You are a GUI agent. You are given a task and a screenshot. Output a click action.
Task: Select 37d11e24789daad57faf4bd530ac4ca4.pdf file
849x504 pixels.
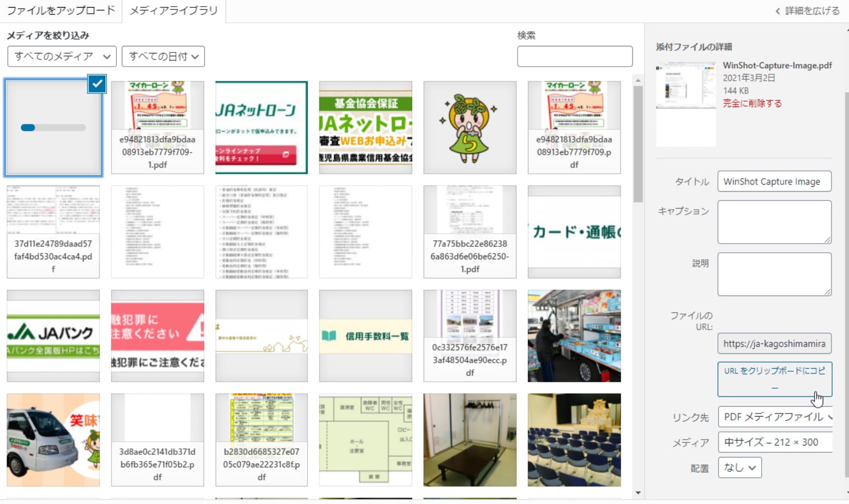click(53, 232)
